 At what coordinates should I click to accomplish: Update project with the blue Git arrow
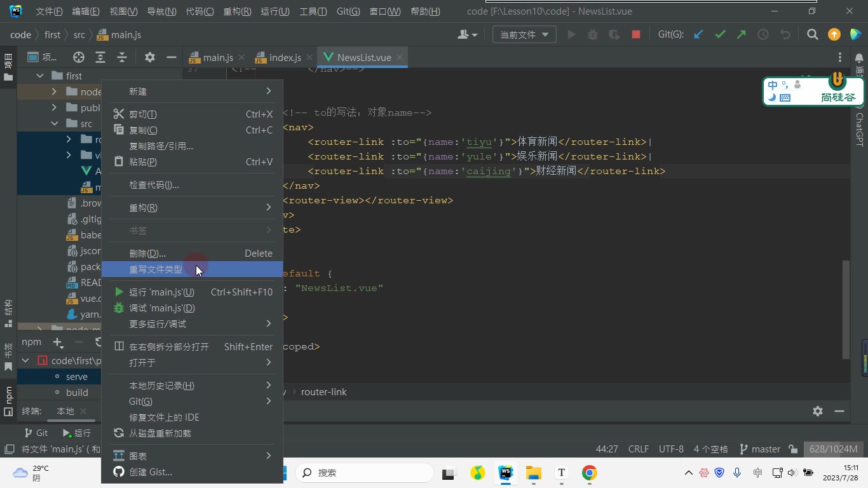pyautogui.click(x=698, y=35)
